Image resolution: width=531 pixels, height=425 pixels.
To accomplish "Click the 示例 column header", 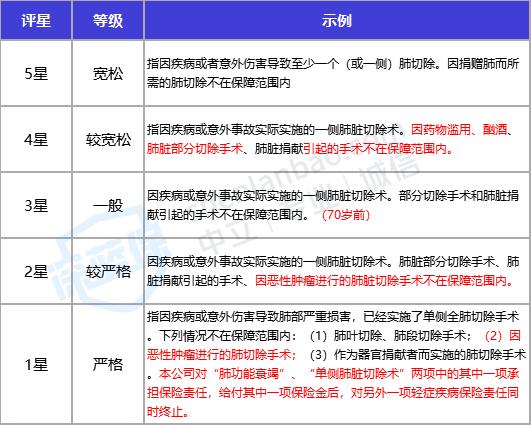I will click(337, 20).
